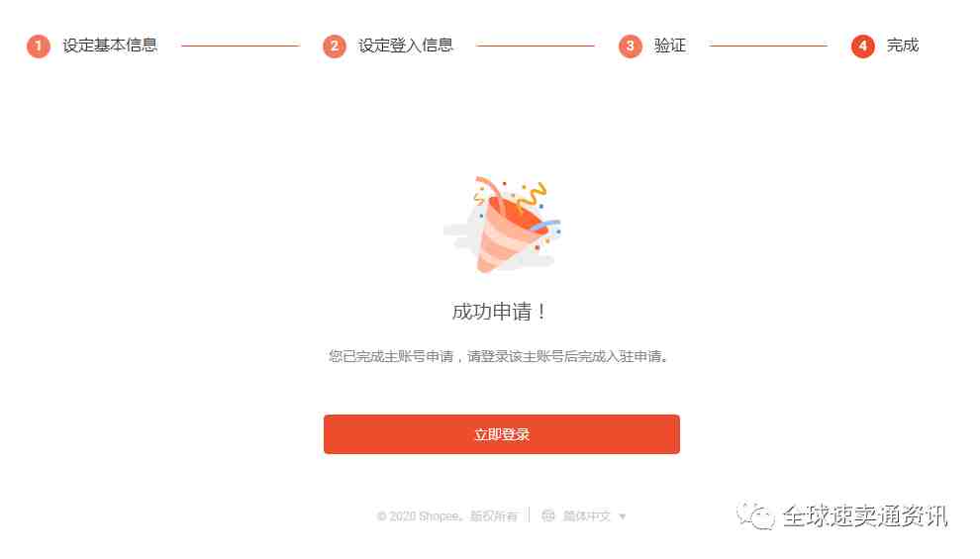Click the main account completion message text
The height and width of the screenshot is (559, 980).
point(499,356)
